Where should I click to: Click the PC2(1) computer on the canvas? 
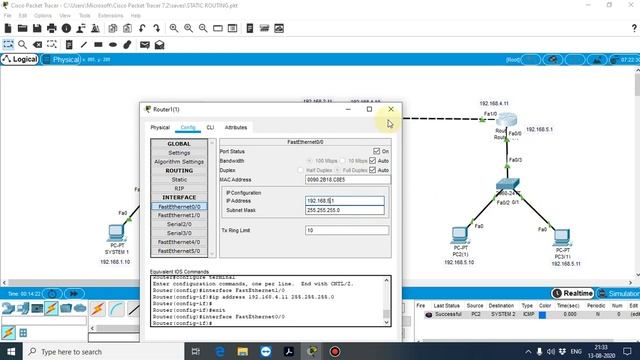pyautogui.click(x=460, y=235)
